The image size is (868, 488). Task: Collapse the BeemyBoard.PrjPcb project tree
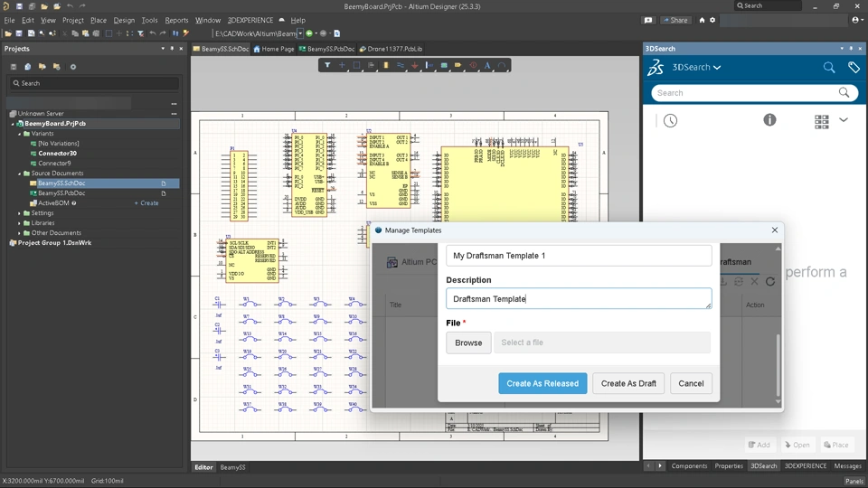click(x=13, y=124)
